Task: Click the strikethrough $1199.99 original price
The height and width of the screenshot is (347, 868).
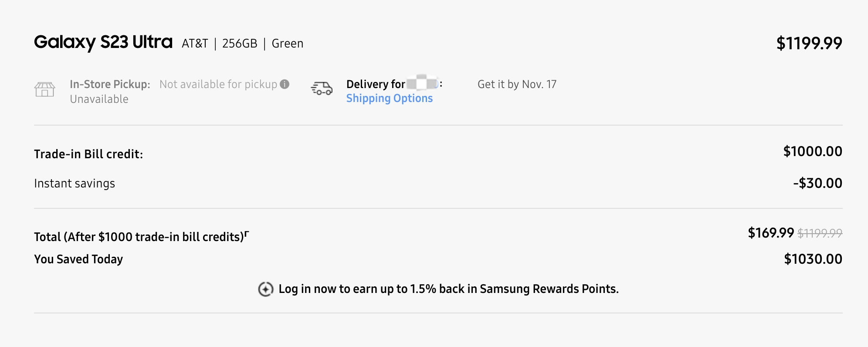Action: point(820,234)
